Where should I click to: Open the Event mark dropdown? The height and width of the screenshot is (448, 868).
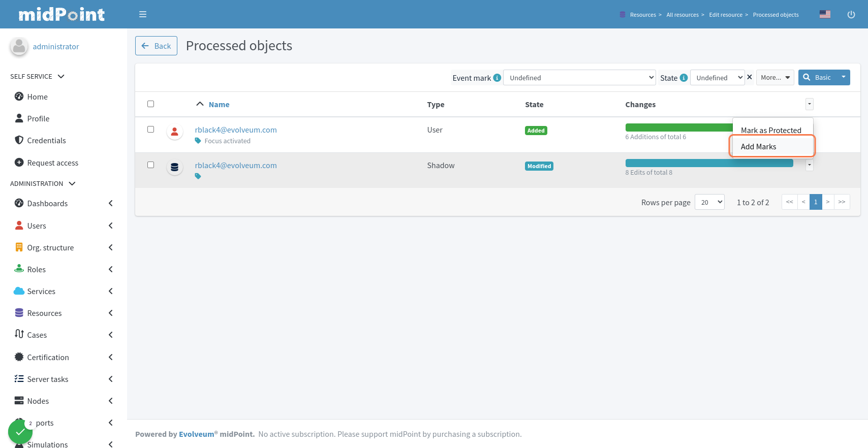(x=579, y=78)
